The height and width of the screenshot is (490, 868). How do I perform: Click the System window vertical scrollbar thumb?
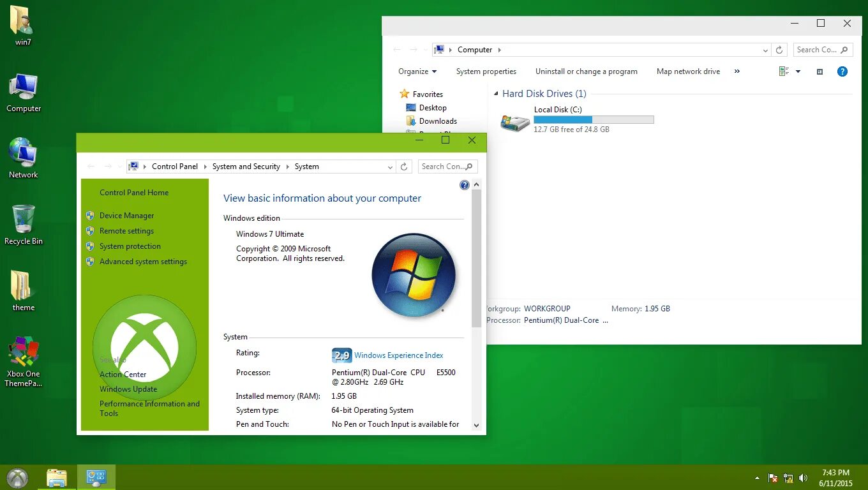click(x=476, y=258)
